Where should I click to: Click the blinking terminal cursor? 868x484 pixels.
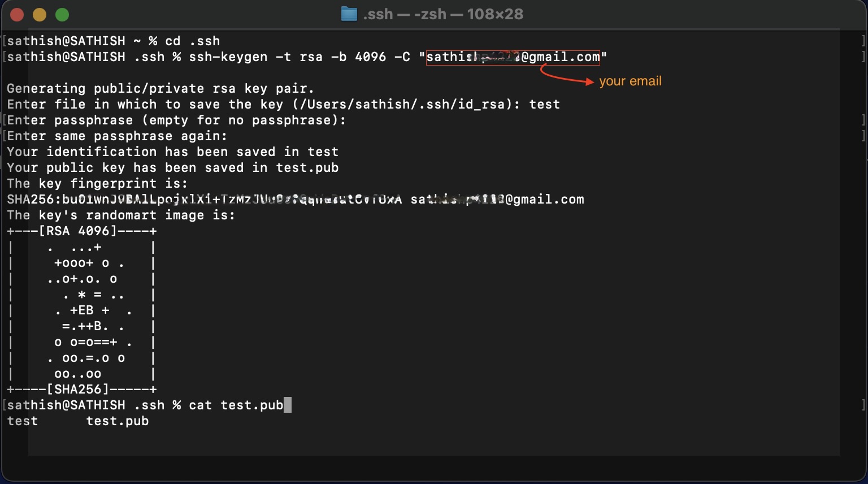pyautogui.click(x=288, y=405)
